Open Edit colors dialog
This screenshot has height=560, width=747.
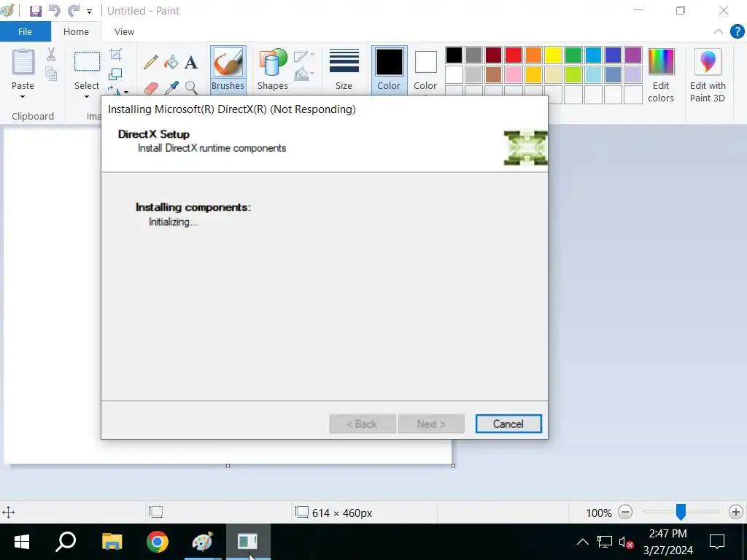661,75
